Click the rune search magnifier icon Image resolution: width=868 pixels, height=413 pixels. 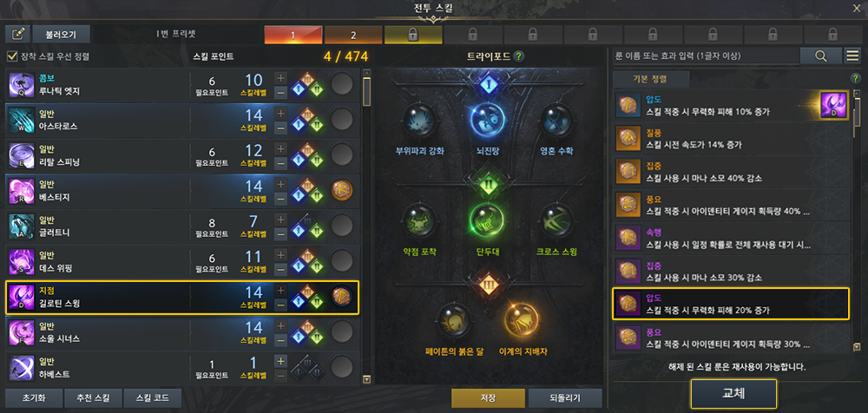tap(820, 56)
